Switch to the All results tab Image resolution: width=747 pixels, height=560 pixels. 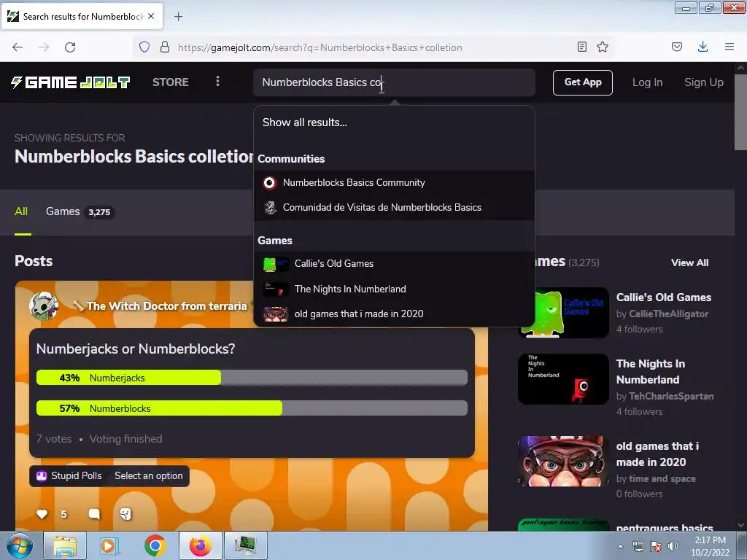click(x=21, y=211)
